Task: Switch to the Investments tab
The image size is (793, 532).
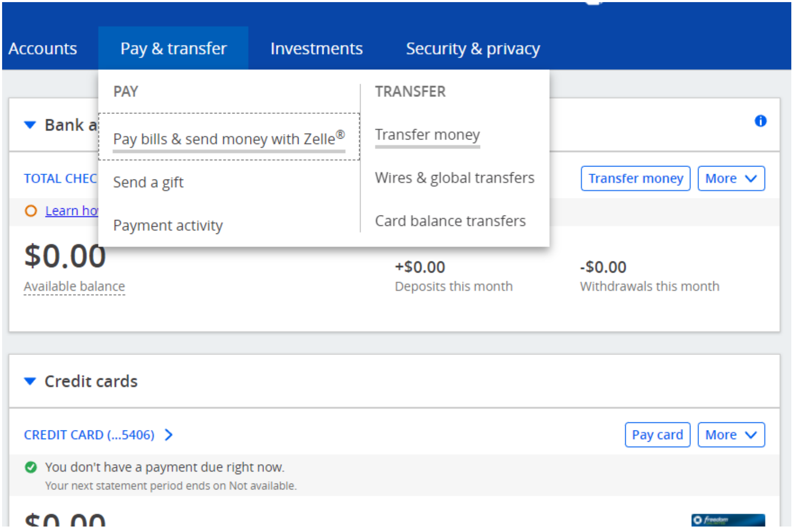Action: tap(316, 48)
